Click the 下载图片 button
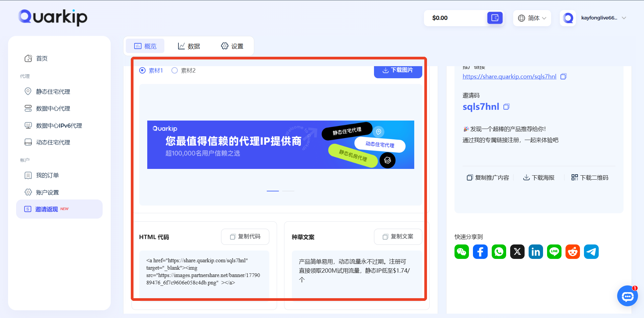 pos(398,71)
